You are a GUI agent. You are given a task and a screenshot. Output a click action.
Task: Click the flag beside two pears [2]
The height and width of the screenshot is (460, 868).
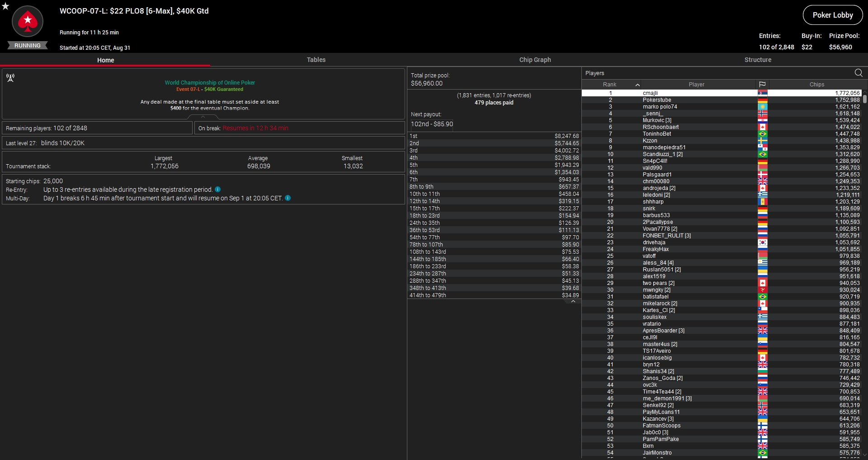click(x=762, y=283)
